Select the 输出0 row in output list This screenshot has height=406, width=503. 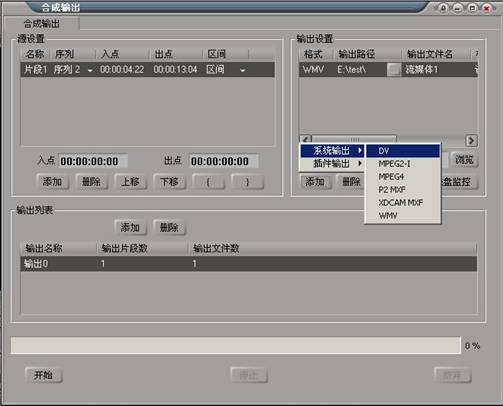(x=249, y=264)
